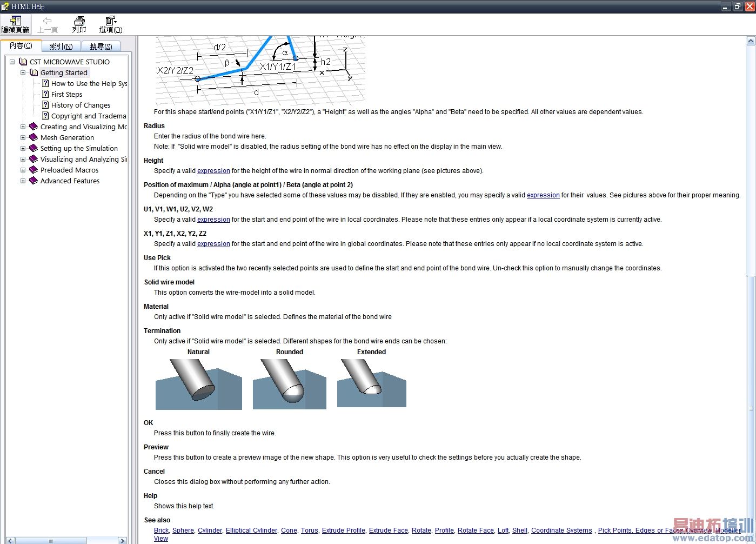Click the Mesh Generation book icon

[x=34, y=137]
